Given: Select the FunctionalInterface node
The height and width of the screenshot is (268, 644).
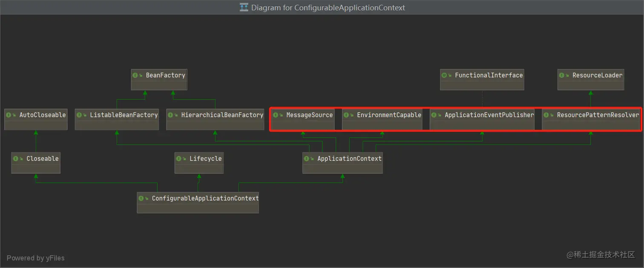Looking at the screenshot, I should (x=482, y=79).
